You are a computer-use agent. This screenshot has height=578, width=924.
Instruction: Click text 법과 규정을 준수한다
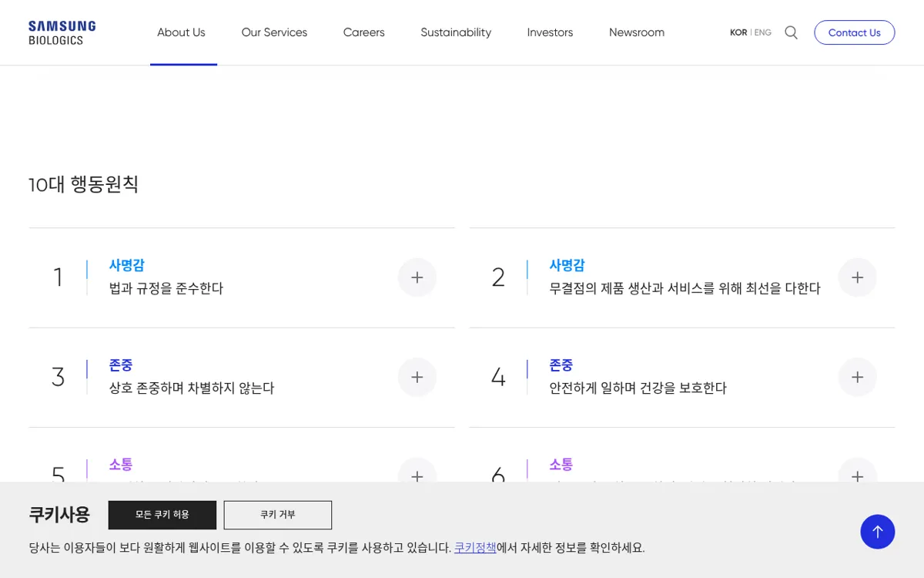point(166,288)
